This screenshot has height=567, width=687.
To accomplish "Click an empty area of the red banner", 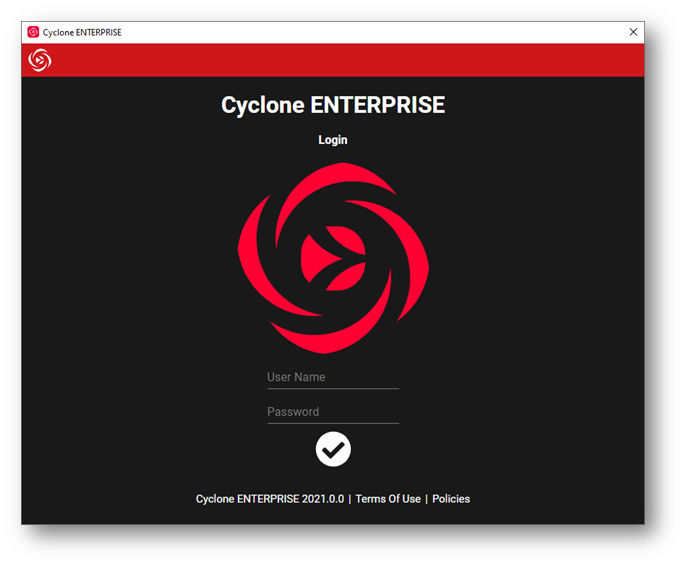I will pyautogui.click(x=350, y=60).
